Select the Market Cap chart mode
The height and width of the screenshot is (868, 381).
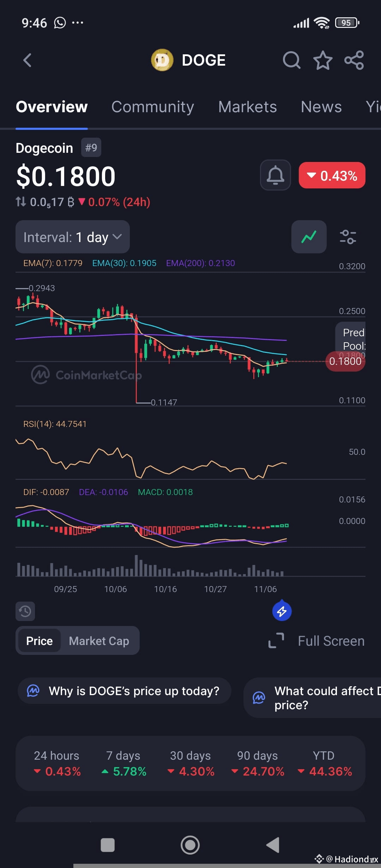point(99,641)
